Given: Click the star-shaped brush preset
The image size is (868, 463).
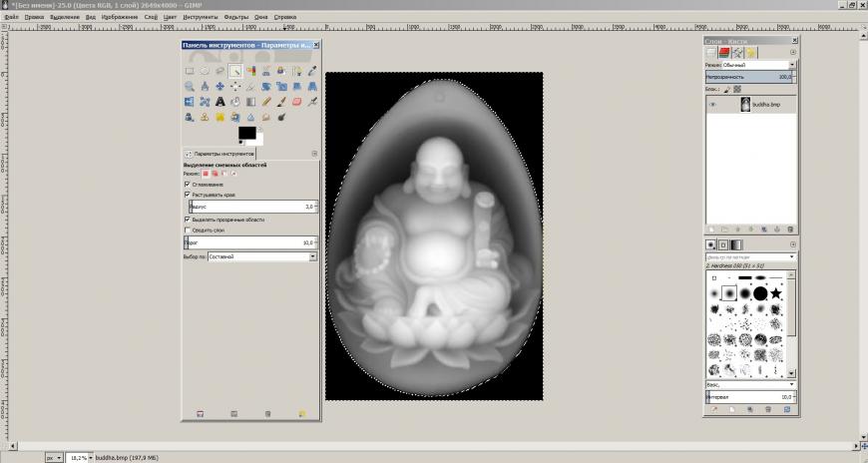Looking at the screenshot, I should click(x=775, y=293).
